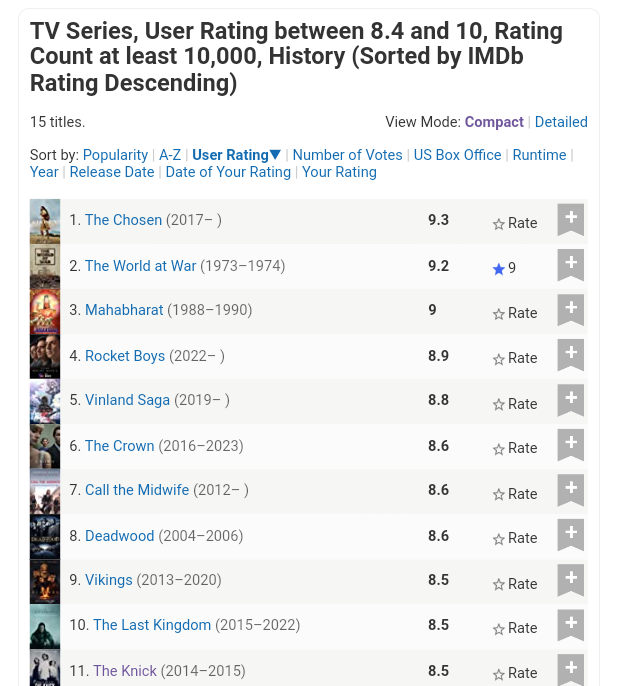The image size is (640, 686).
Task: Sort list by Number of Votes
Action: (x=347, y=155)
